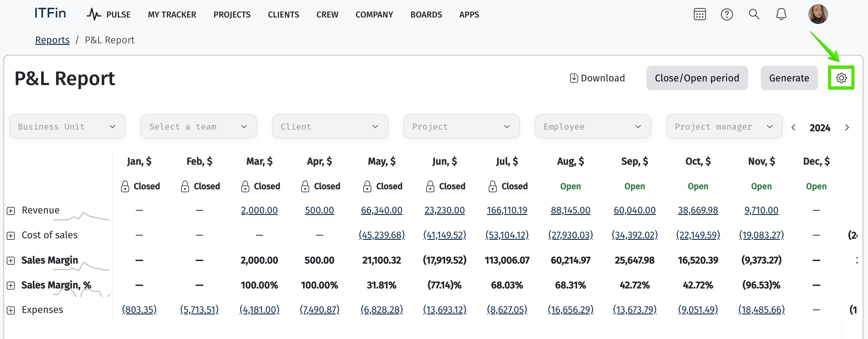Screen dimensions: 868x339
Task: Open the Company menu
Action: point(374,14)
